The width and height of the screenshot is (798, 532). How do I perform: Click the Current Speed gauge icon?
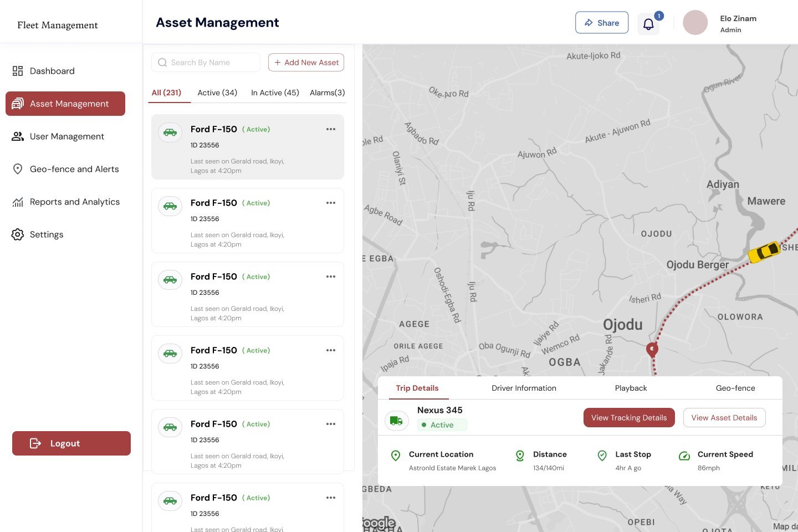(x=684, y=456)
